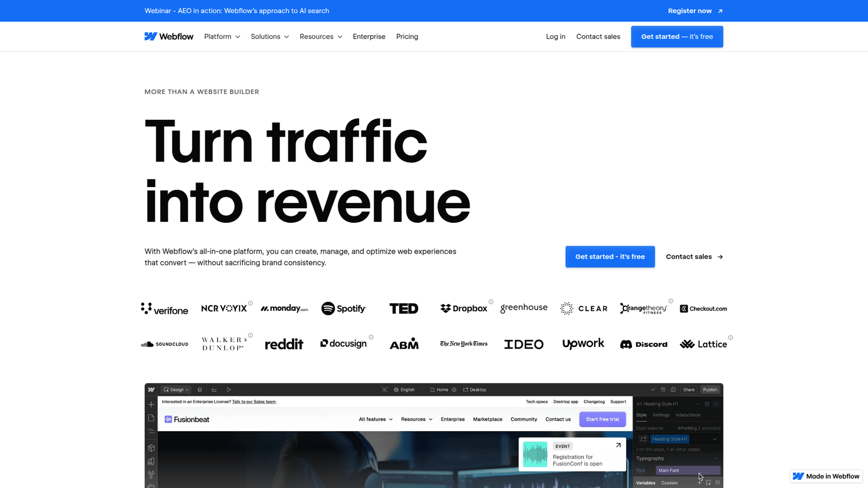This screenshot has height=488, width=868.
Task: Click the info icon beside the NCR Voyix logo
Action: tap(250, 303)
